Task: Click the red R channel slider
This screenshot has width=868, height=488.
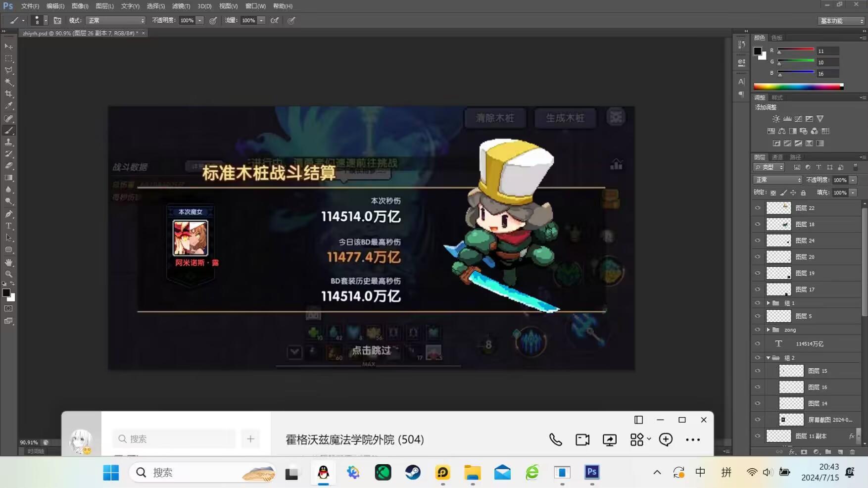Action: (796, 50)
